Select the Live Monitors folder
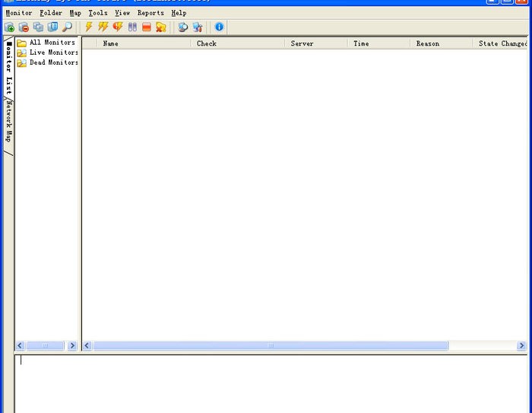This screenshot has width=532, height=413. point(53,52)
